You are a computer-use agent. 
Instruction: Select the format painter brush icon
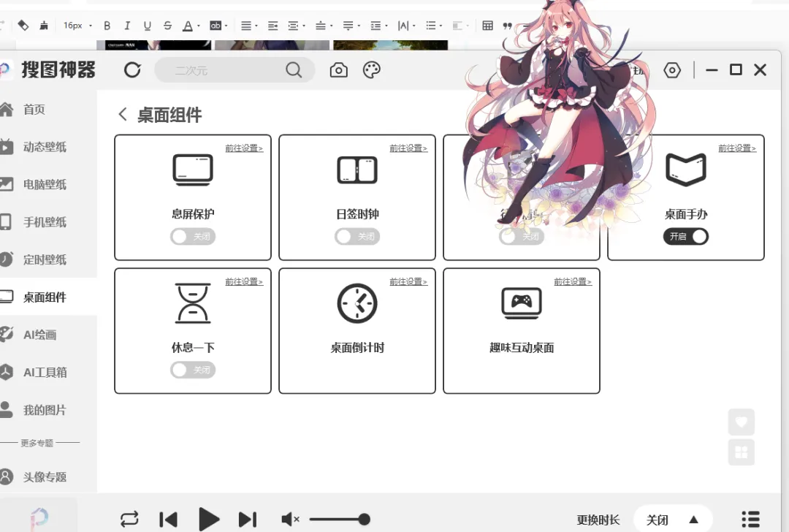(x=44, y=25)
